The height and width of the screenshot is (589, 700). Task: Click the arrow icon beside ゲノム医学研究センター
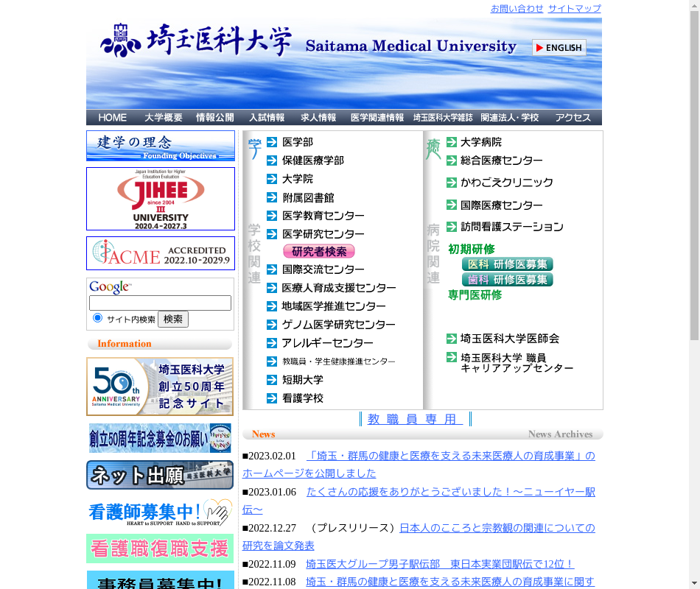(x=272, y=325)
